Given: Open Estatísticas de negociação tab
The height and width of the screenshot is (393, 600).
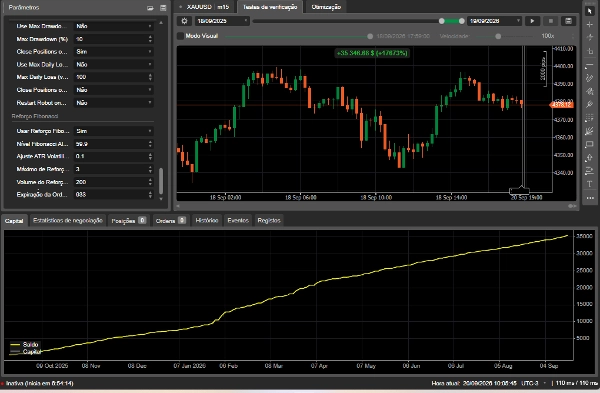Looking at the screenshot, I should point(68,220).
